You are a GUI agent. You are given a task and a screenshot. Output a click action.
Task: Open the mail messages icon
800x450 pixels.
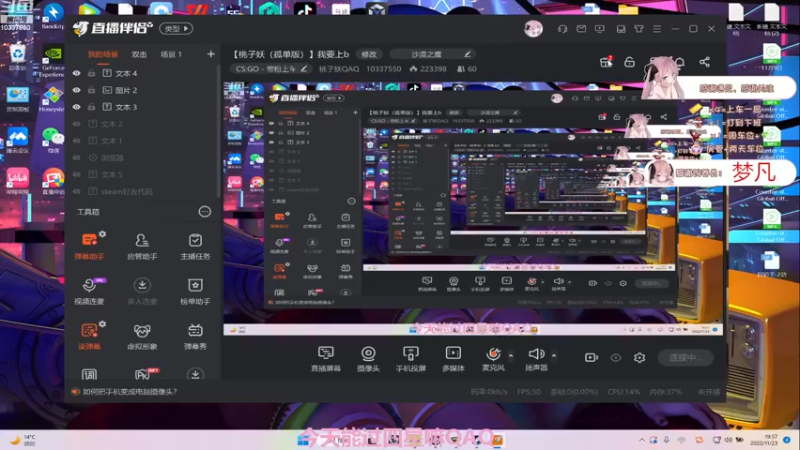pyautogui.click(x=581, y=29)
